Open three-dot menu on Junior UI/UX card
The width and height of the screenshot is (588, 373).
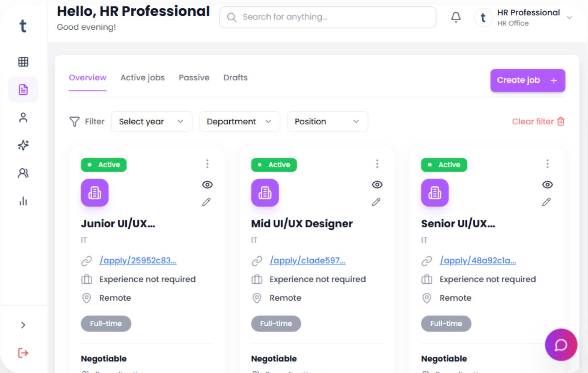(207, 164)
